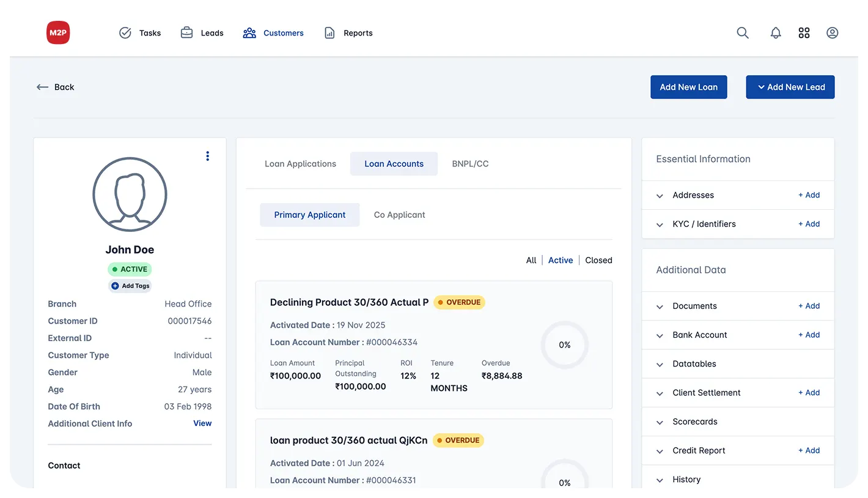The width and height of the screenshot is (868, 498).
Task: Filter loans by Closed
Action: coord(598,260)
